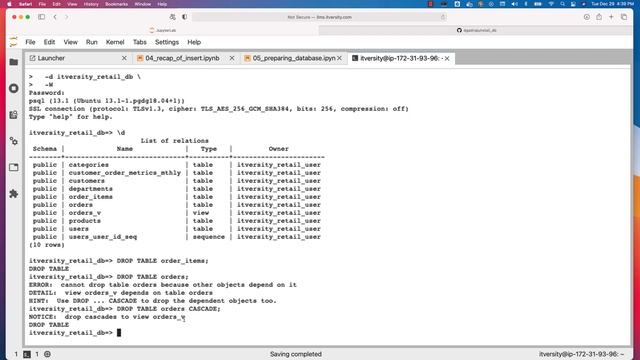
Task: Open Safari's Share button
Action: coord(599,17)
